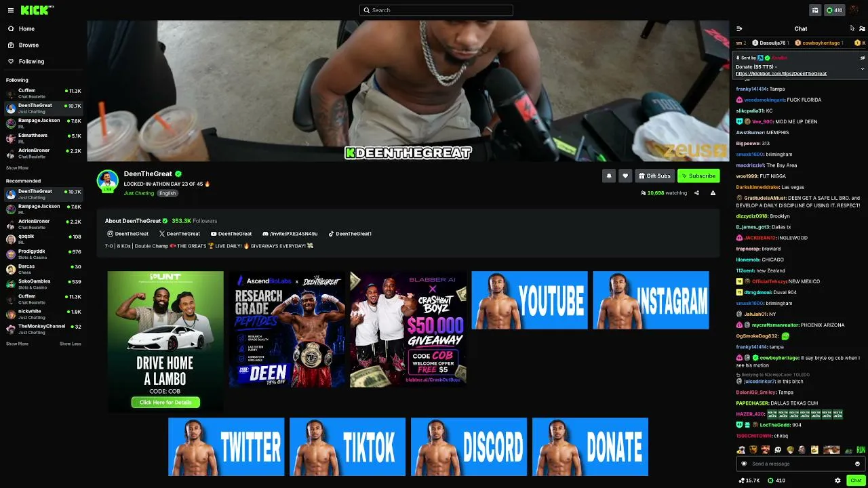Open TheMonkeyChannel in Recommended
The width and height of the screenshot is (868, 488).
pos(43,329)
